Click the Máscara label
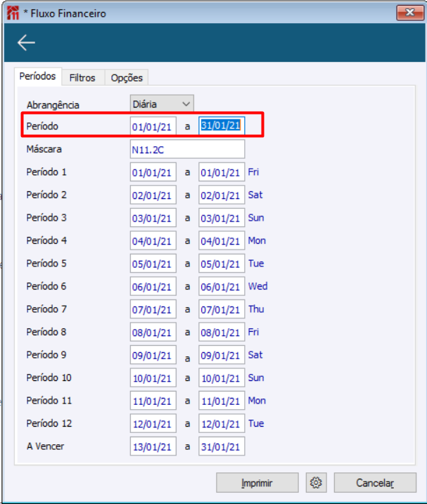The width and height of the screenshot is (427, 504). (x=44, y=149)
